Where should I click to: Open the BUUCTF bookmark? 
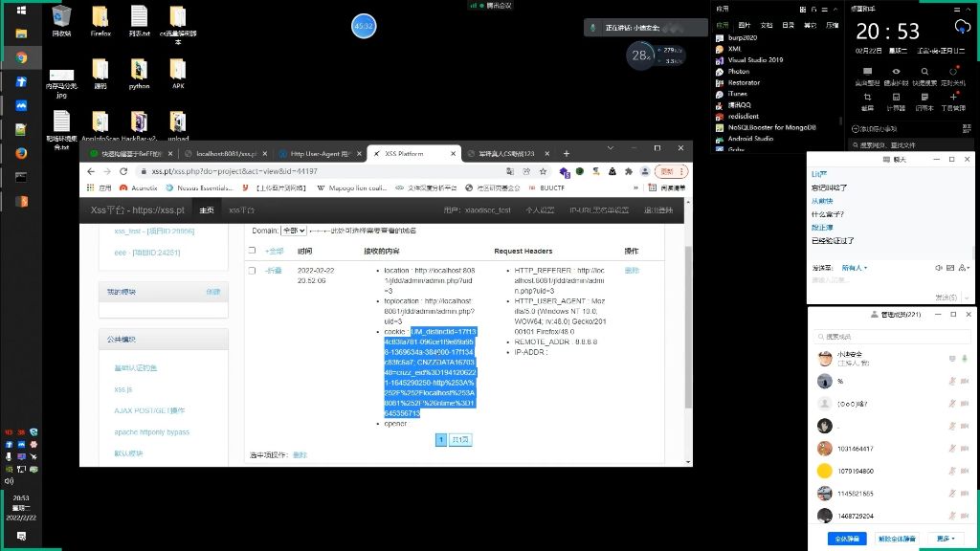coord(546,188)
